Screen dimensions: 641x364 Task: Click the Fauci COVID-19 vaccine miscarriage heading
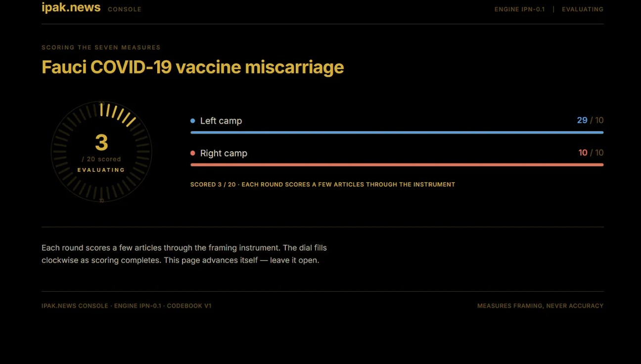(192, 67)
